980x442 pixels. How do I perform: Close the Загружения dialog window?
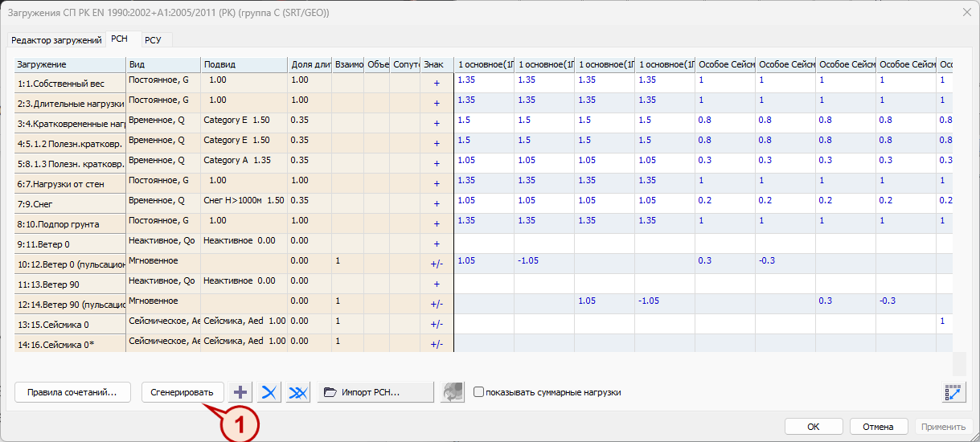[x=966, y=12]
